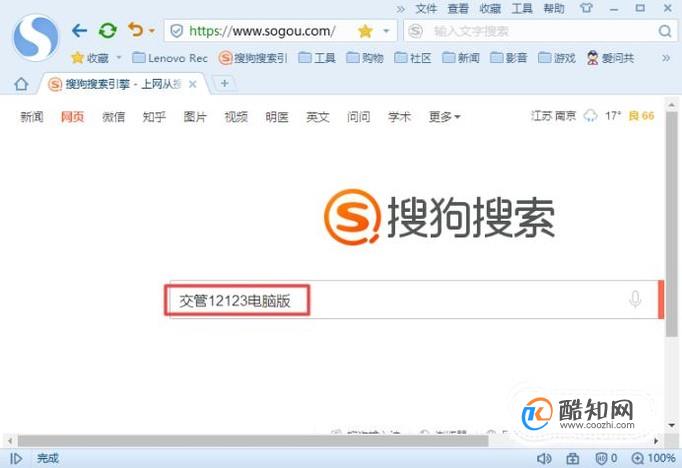
Task: Expand the address bar history dropdown
Action: point(386,31)
